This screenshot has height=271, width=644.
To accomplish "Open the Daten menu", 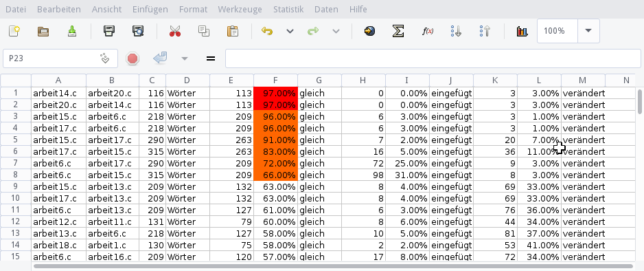I will [x=326, y=9].
